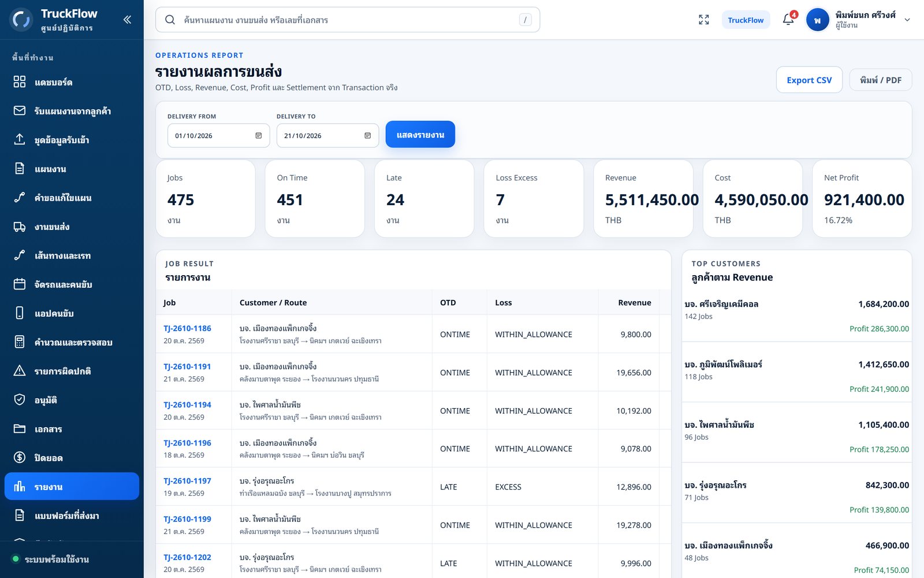Click the Delivery From date field 01/10/2026
Image resolution: width=924 pixels, height=578 pixels.
point(218,136)
